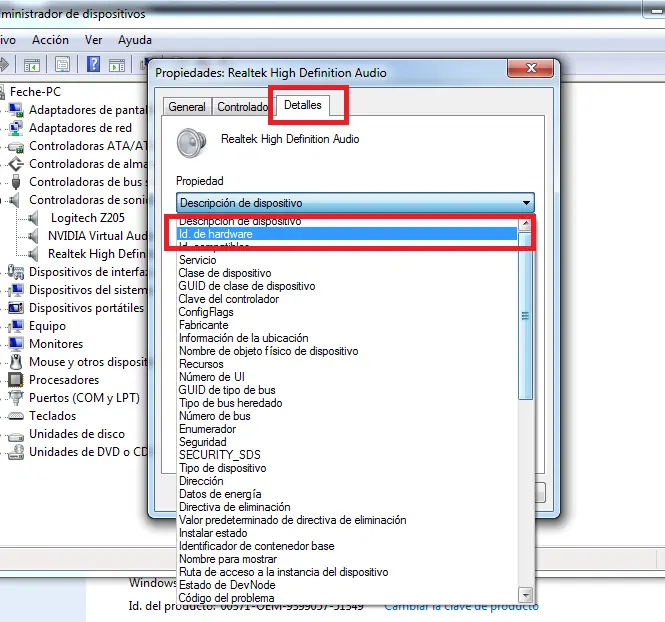The width and height of the screenshot is (665, 622).
Task: Click the NVIDIA Virtual Audio speaker icon
Action: 33,236
